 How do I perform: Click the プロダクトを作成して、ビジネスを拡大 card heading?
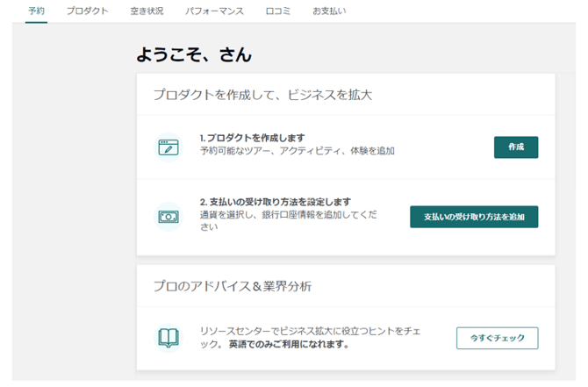(262, 95)
